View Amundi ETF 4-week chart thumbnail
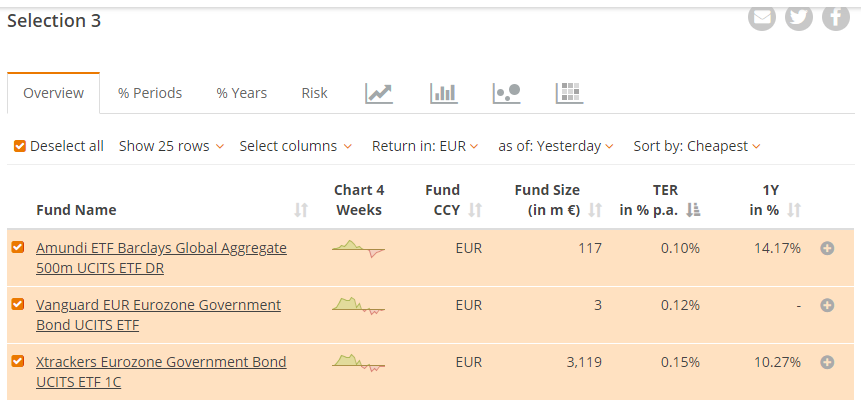The width and height of the screenshot is (861, 401). coord(358,248)
